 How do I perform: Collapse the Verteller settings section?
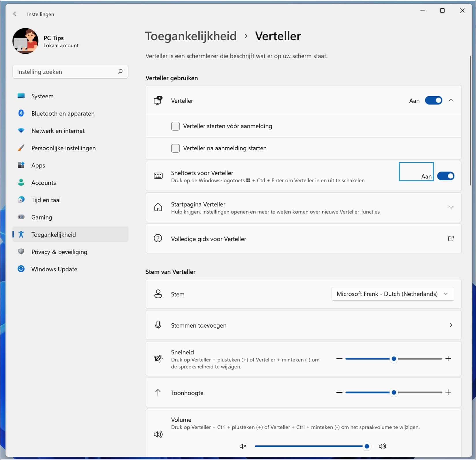pyautogui.click(x=451, y=100)
